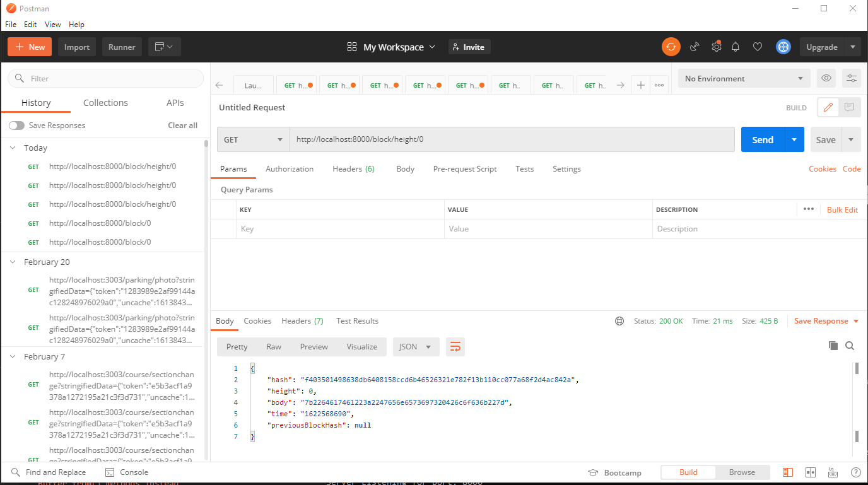Switch to two-pane layout icon
The width and height of the screenshot is (868, 485).
pos(788,472)
